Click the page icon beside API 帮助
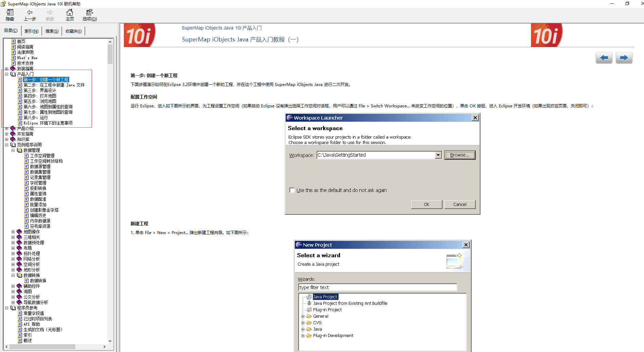The image size is (644, 352). 20,324
